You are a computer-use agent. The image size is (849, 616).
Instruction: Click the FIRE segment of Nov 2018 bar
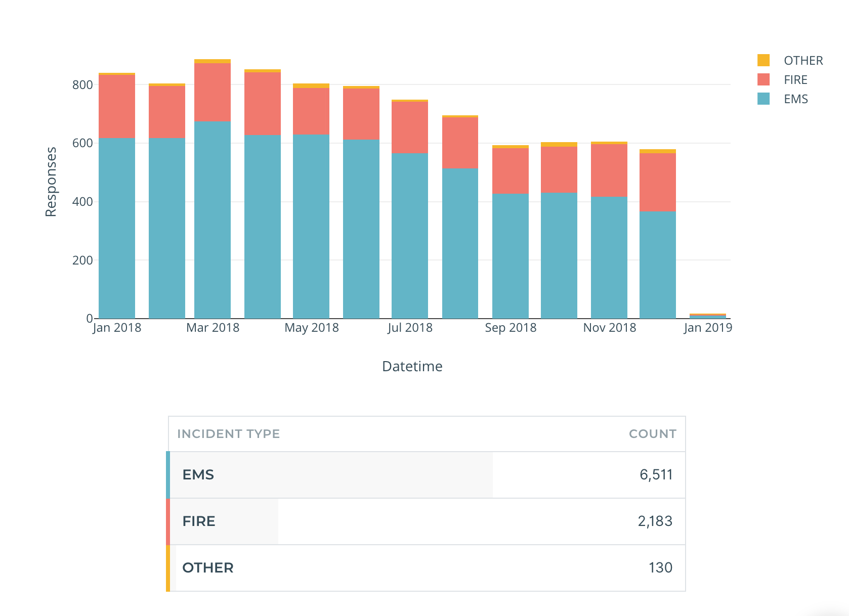pyautogui.click(x=609, y=170)
